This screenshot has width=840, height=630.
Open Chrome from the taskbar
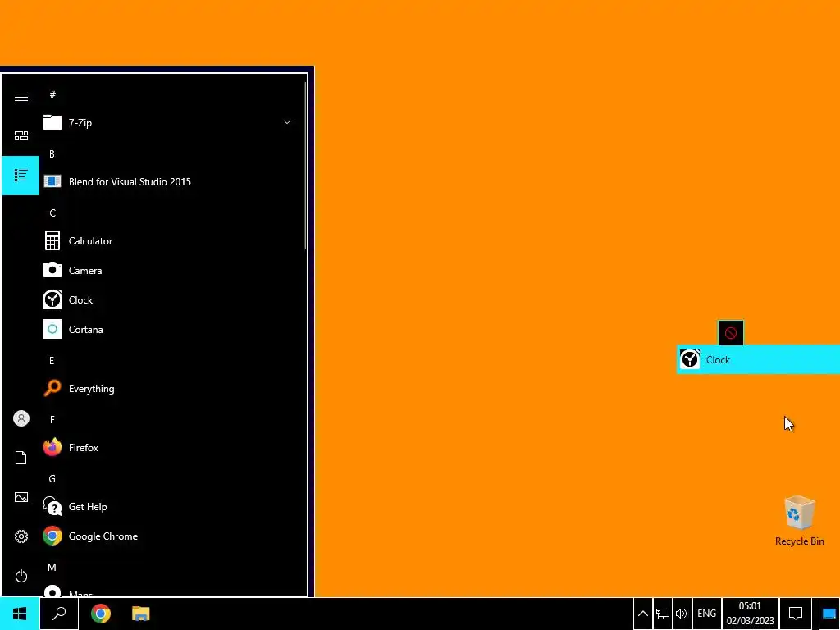coord(101,614)
